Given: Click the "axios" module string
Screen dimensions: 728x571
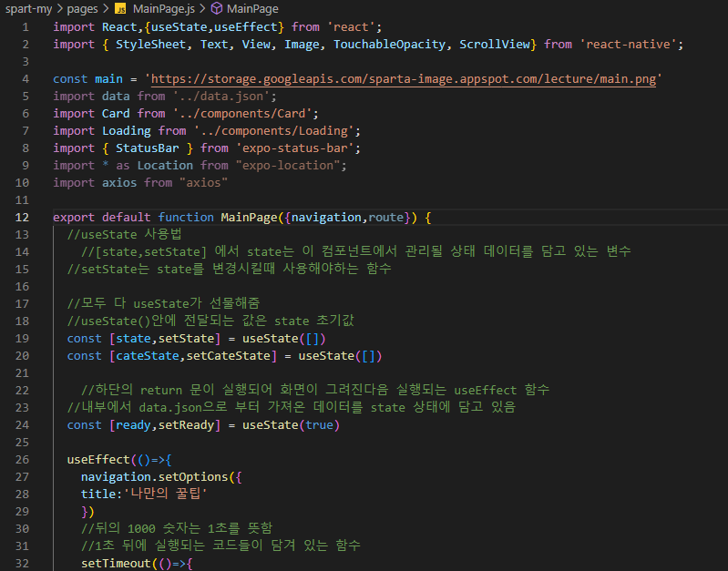Looking at the screenshot, I should (203, 182).
